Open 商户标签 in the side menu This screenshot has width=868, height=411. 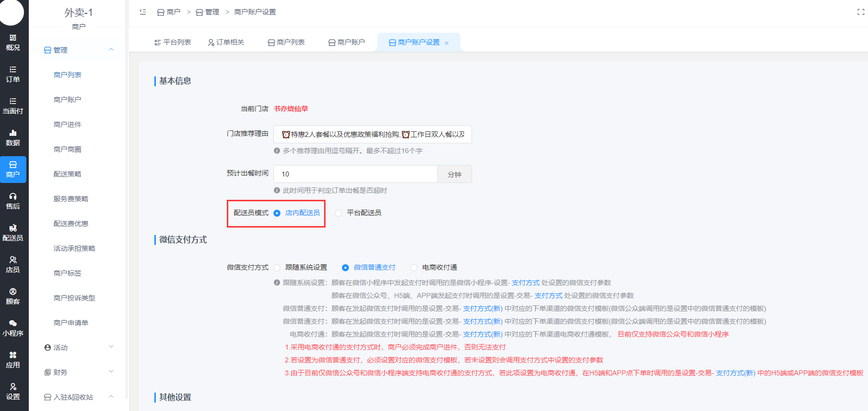point(67,273)
